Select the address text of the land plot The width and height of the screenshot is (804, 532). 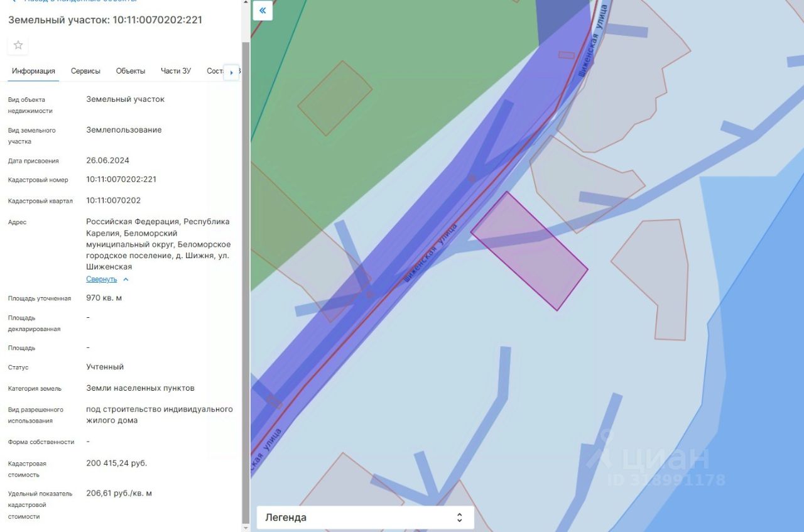click(158, 244)
